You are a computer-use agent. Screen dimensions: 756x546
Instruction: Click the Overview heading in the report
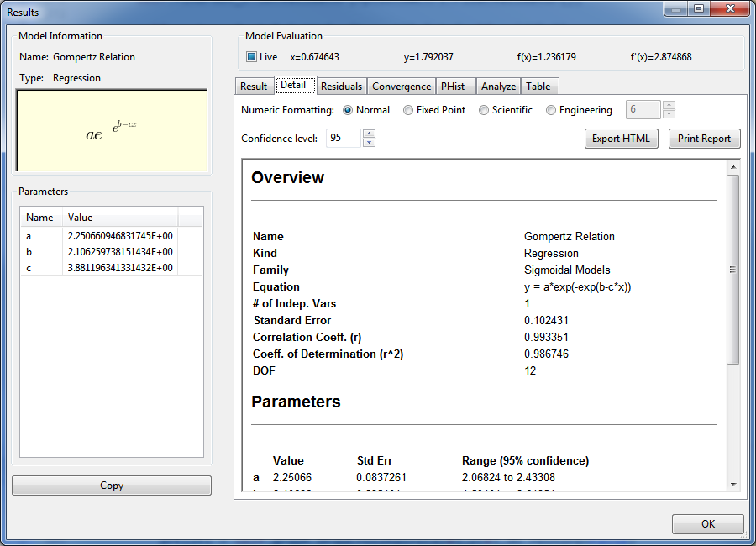[x=288, y=177]
